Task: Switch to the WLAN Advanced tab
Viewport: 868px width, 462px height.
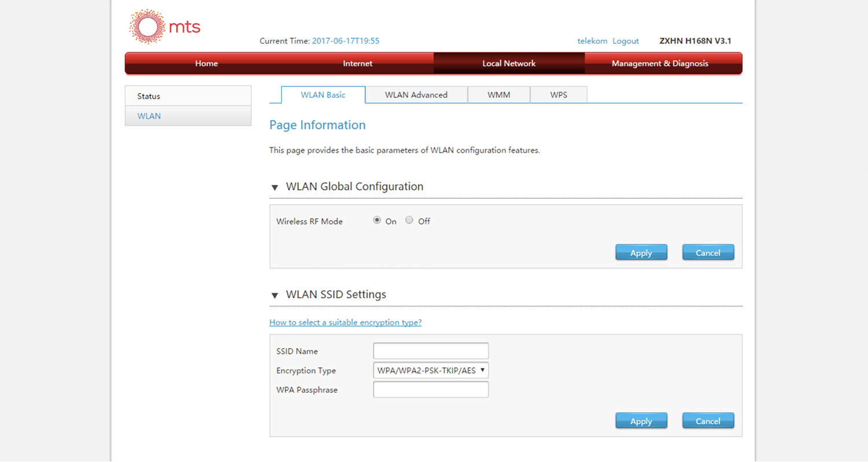Action: click(x=416, y=95)
